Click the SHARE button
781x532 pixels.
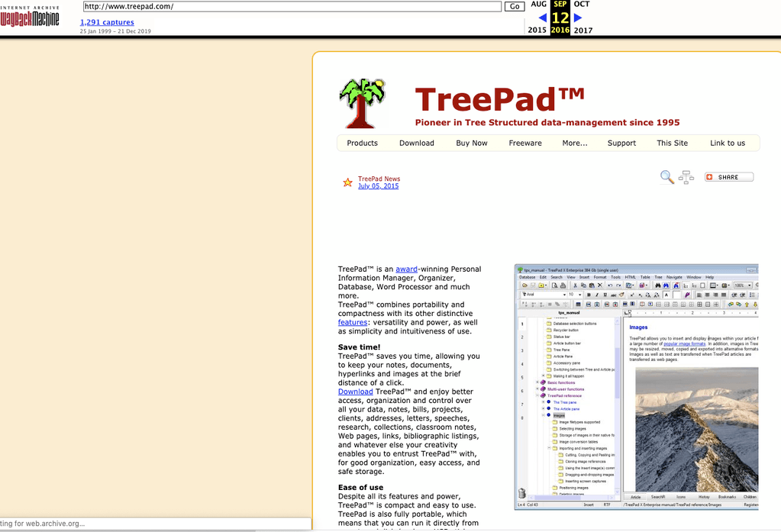pyautogui.click(x=728, y=177)
